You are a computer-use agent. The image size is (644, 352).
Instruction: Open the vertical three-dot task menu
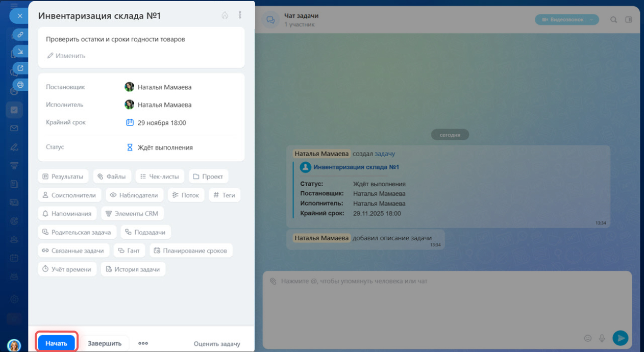pyautogui.click(x=240, y=15)
